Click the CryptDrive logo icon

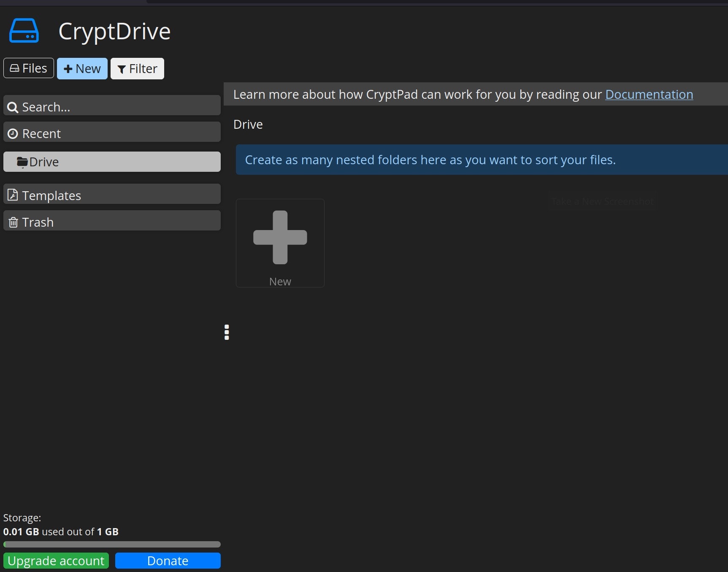[24, 31]
